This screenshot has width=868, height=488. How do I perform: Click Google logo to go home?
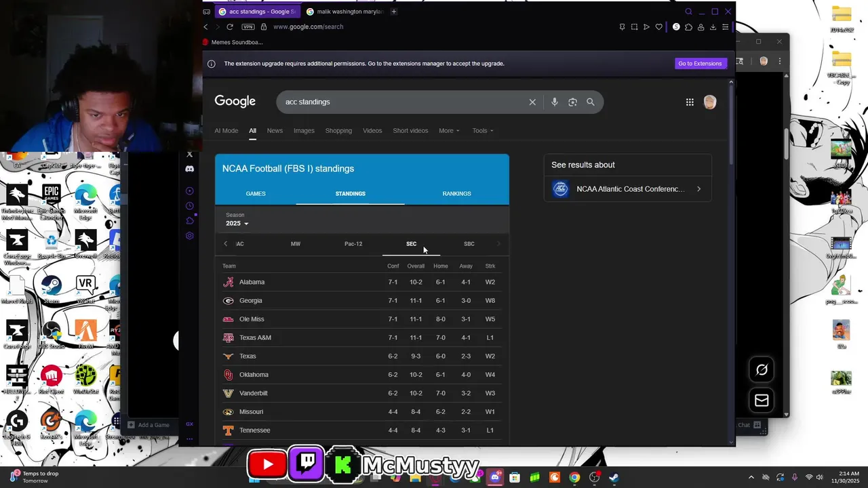[235, 102]
